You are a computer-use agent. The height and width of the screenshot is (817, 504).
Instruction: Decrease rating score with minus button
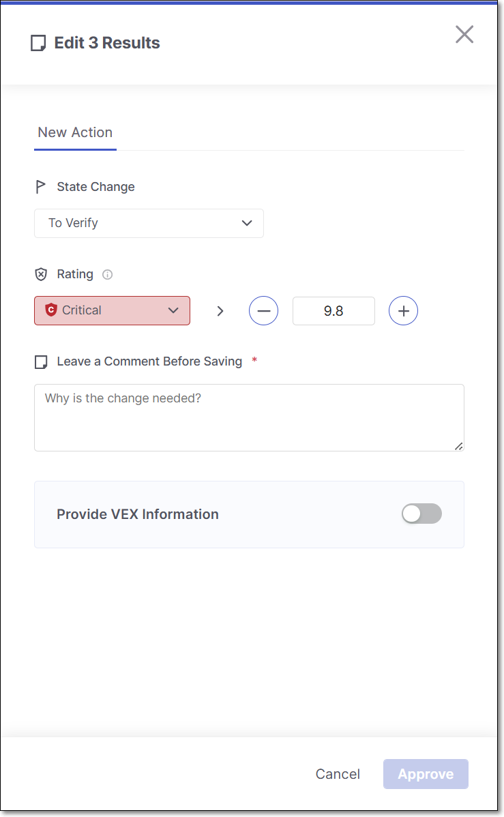[x=263, y=311]
